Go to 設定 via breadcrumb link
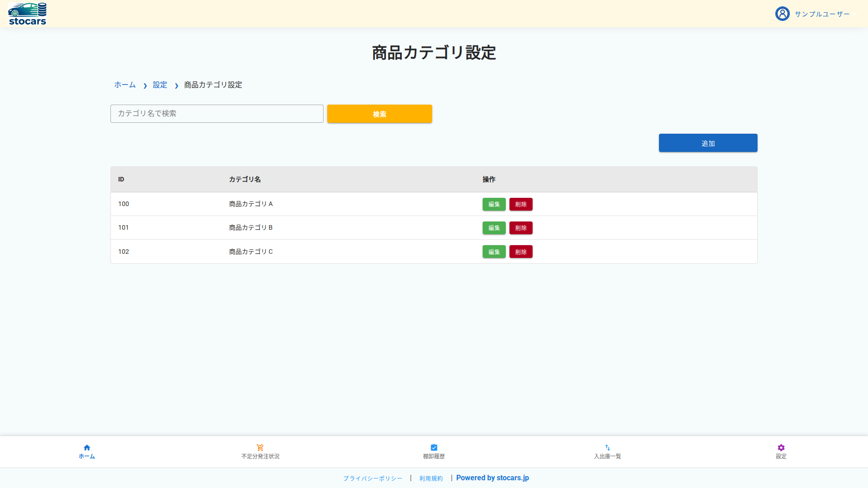The image size is (868, 488). (160, 85)
